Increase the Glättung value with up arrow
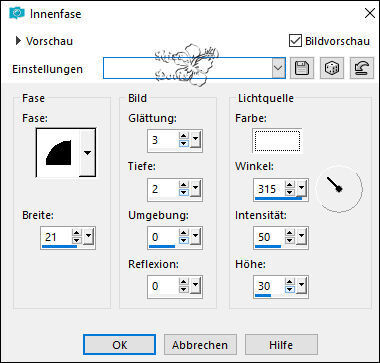380x363 pixels. (x=184, y=136)
